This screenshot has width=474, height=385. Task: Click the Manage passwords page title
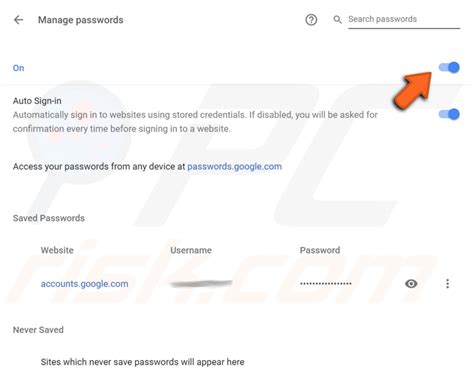tap(81, 20)
